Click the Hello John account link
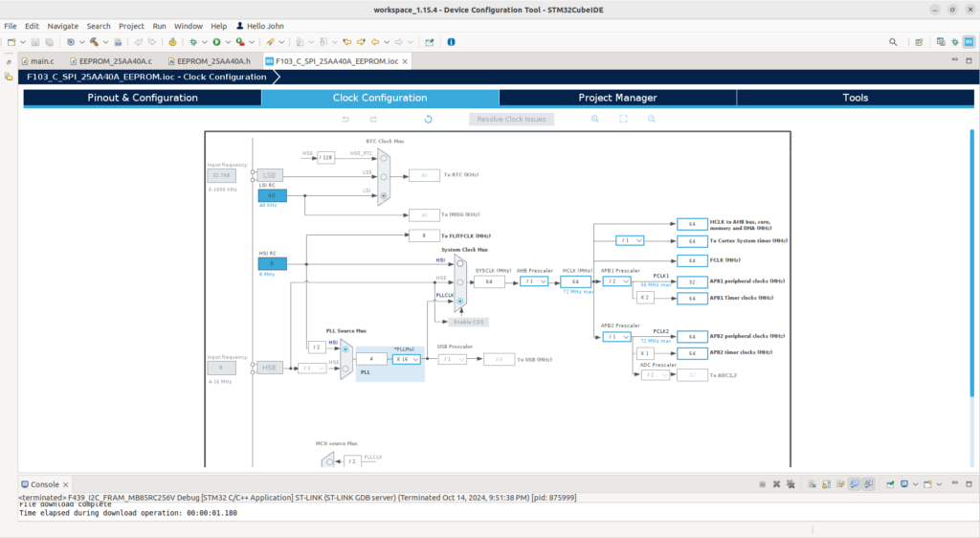The height and width of the screenshot is (538, 980). click(x=260, y=26)
